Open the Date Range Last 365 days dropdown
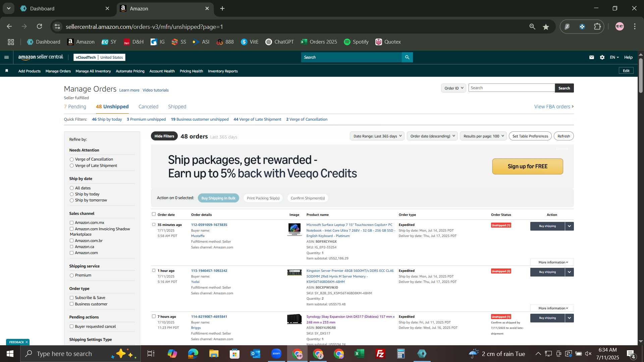 (x=377, y=136)
